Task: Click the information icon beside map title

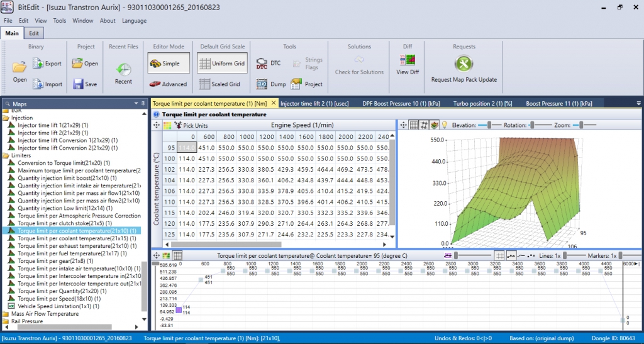Action: pyautogui.click(x=157, y=114)
